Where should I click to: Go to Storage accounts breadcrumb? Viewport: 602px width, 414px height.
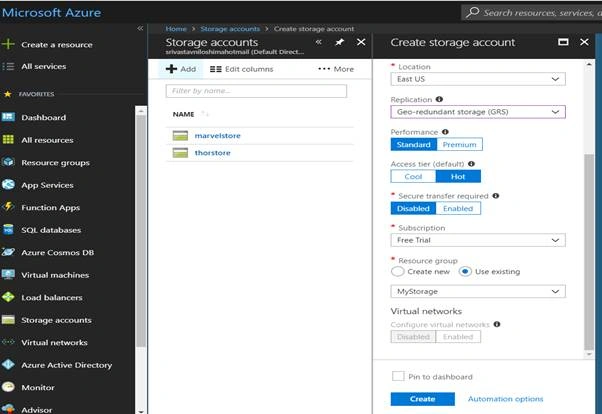tap(230, 29)
